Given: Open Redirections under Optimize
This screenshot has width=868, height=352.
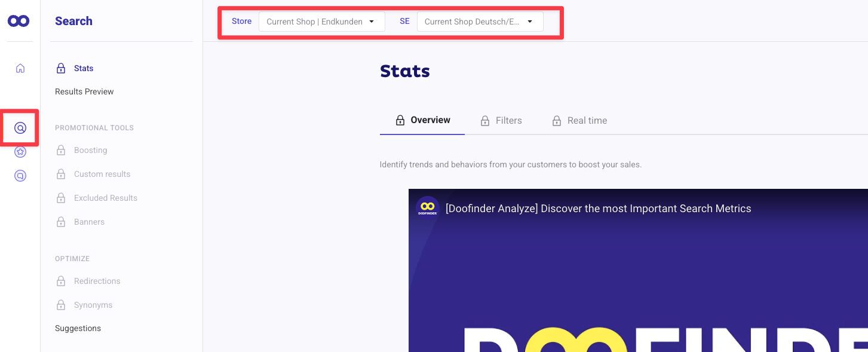Looking at the screenshot, I should pos(97,281).
